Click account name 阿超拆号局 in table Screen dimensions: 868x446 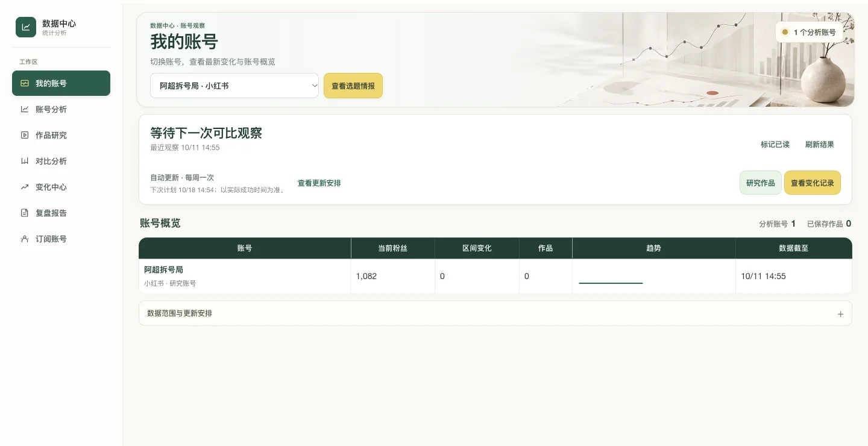(163, 269)
